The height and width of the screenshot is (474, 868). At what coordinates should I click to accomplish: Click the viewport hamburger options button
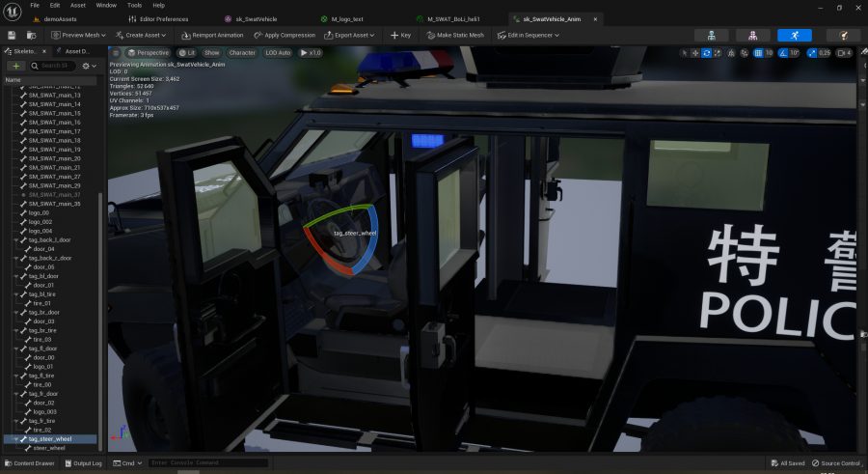pos(116,53)
